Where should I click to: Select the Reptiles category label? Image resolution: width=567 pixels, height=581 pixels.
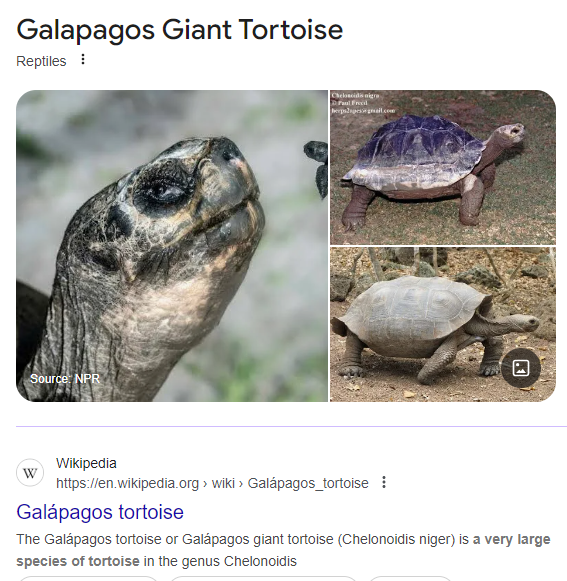tap(41, 61)
